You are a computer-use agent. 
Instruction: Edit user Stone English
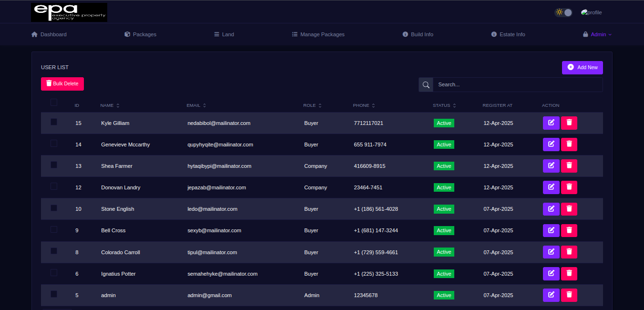pyautogui.click(x=551, y=209)
